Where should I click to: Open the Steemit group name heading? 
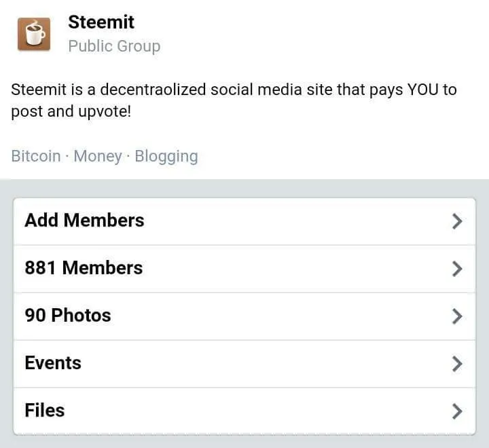[101, 22]
